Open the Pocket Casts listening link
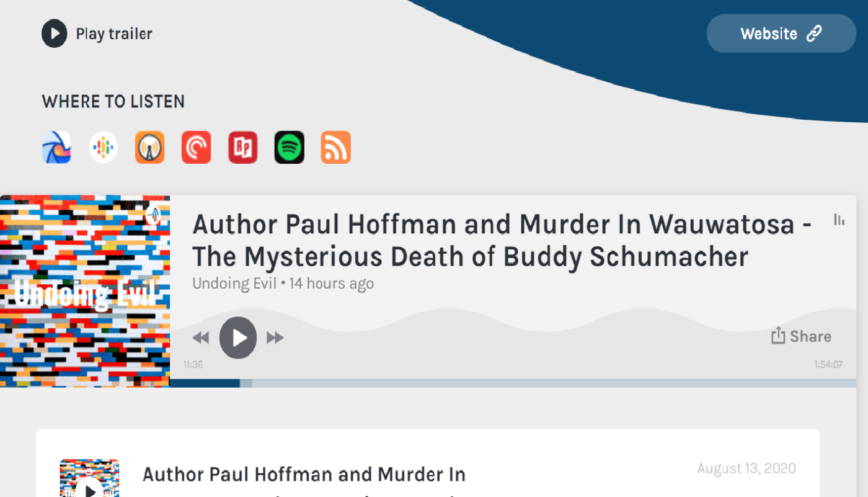Screen dimensions: 868x497 tap(196, 148)
